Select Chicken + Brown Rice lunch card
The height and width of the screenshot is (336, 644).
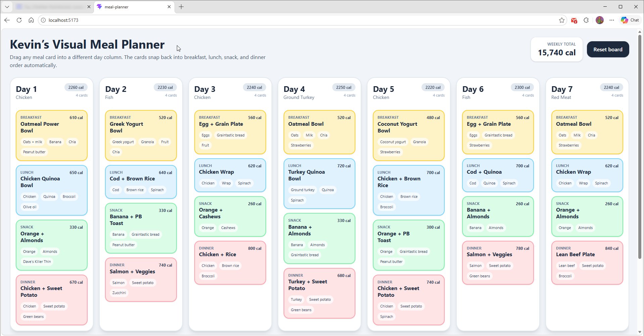tap(409, 190)
